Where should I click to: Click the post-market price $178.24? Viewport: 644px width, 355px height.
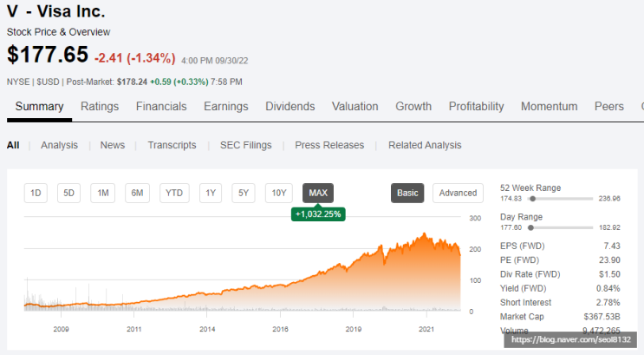pos(132,82)
